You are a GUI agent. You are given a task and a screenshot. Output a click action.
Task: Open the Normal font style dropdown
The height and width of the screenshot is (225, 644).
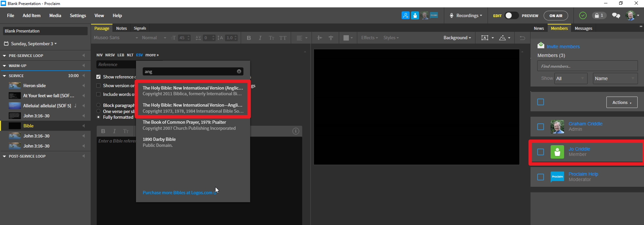tap(154, 38)
